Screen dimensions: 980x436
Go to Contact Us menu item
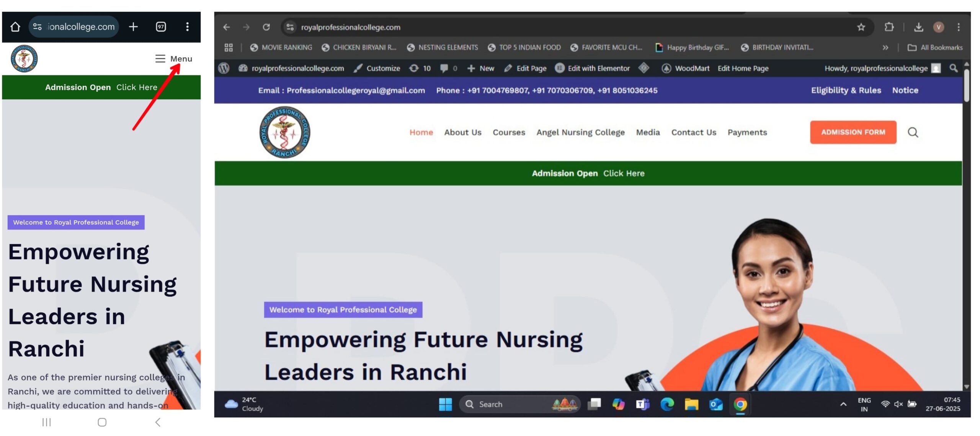coord(694,132)
